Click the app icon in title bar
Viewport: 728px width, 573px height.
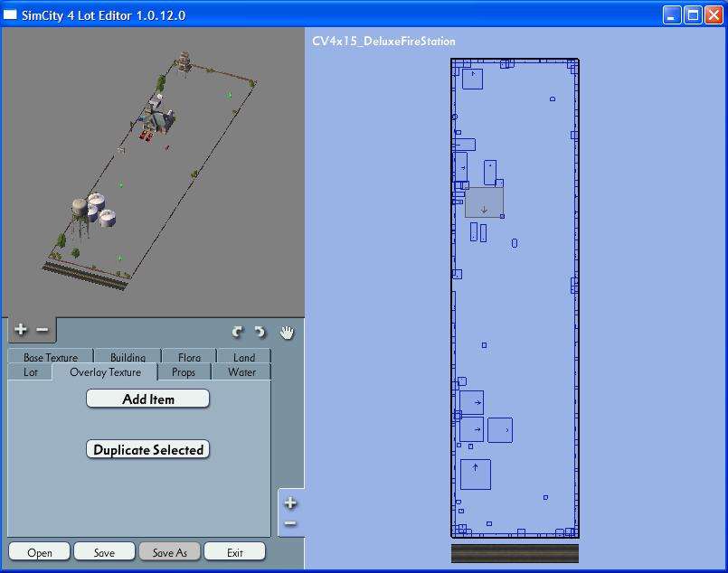coord(10,15)
